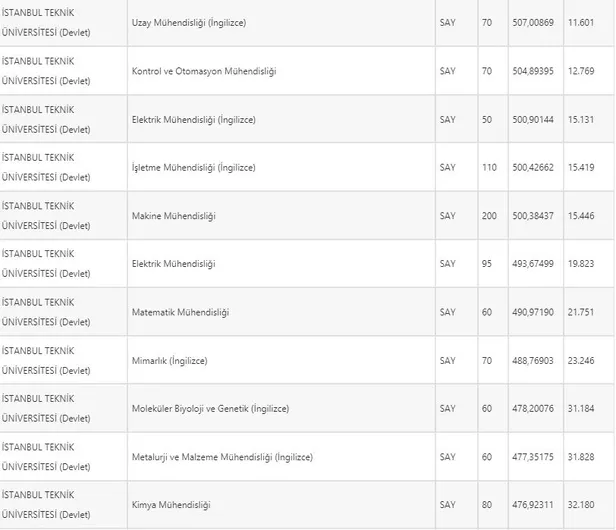Select the quota cell showing 200

click(x=489, y=216)
